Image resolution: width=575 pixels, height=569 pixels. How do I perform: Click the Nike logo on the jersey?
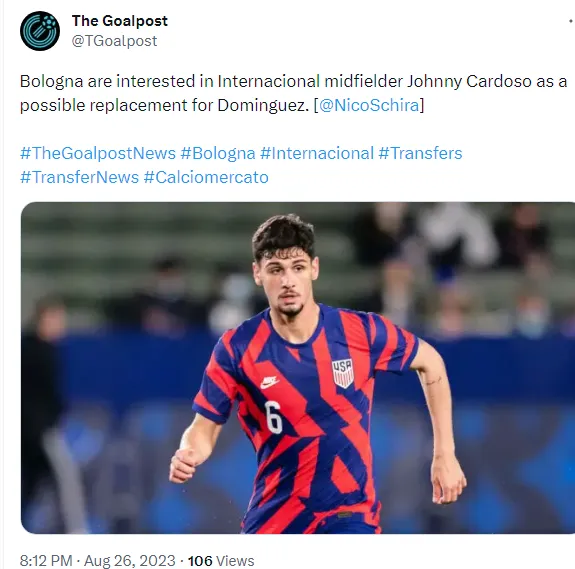point(269,382)
